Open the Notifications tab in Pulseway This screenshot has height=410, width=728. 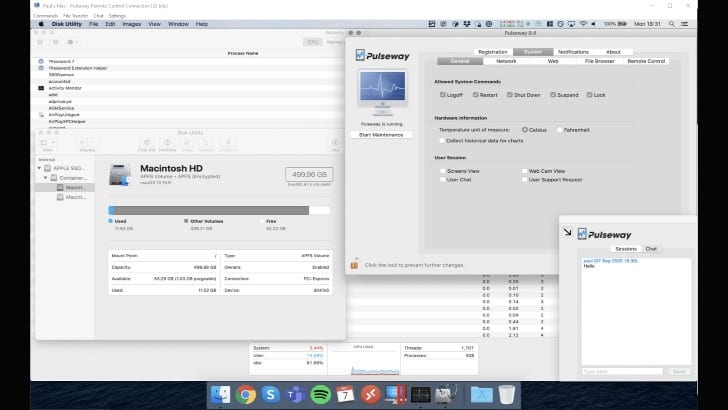point(573,52)
